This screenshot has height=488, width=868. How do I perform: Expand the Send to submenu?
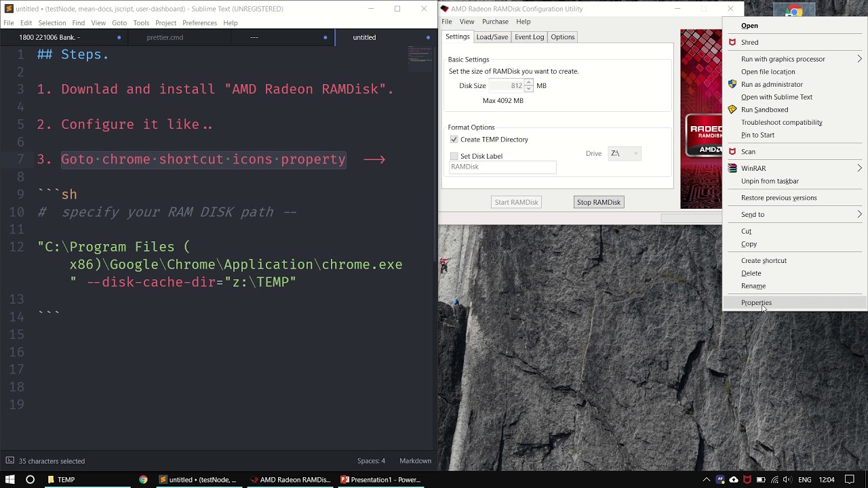point(859,214)
